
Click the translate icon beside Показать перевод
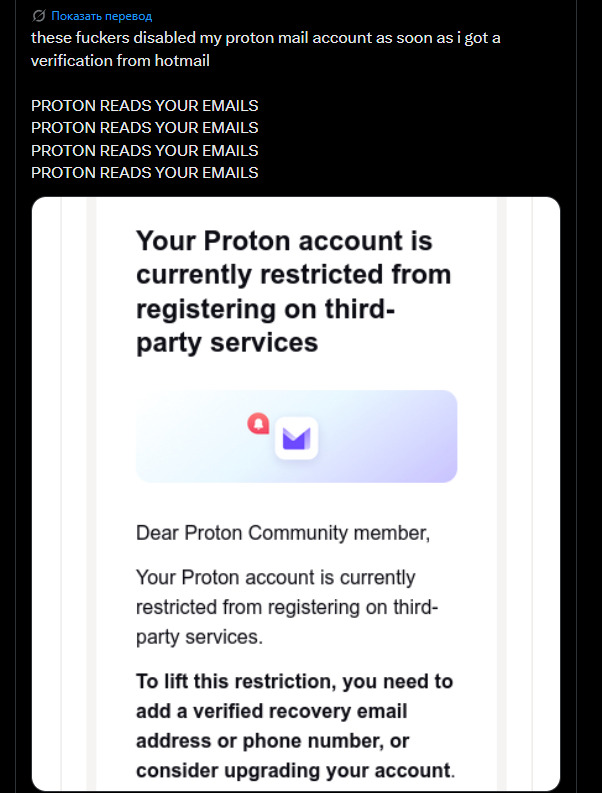(39, 16)
